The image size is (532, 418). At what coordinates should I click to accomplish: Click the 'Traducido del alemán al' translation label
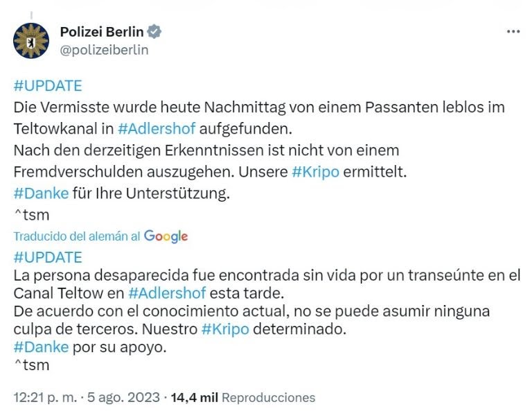[x=77, y=236]
